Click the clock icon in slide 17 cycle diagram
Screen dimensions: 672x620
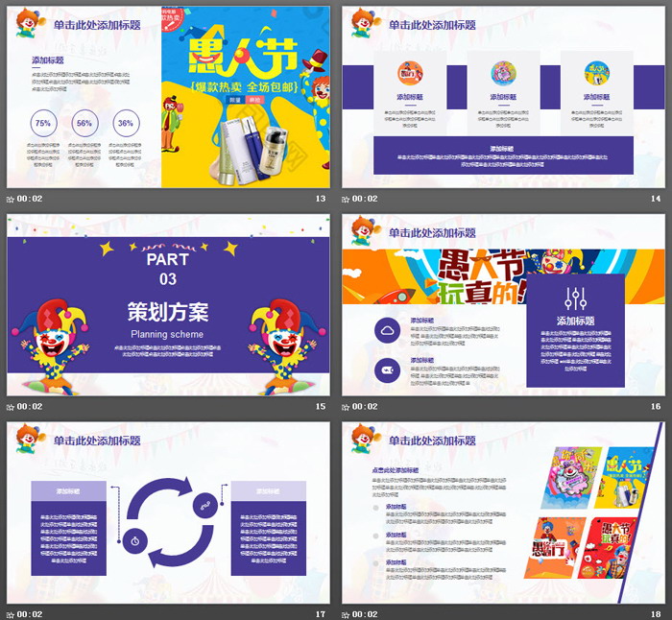[135, 539]
